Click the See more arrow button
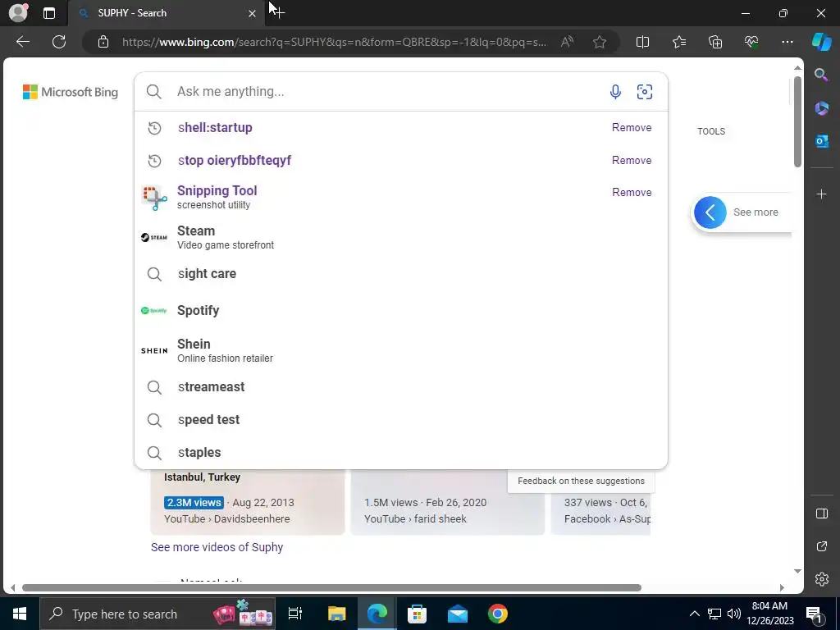840x630 pixels. [710, 212]
